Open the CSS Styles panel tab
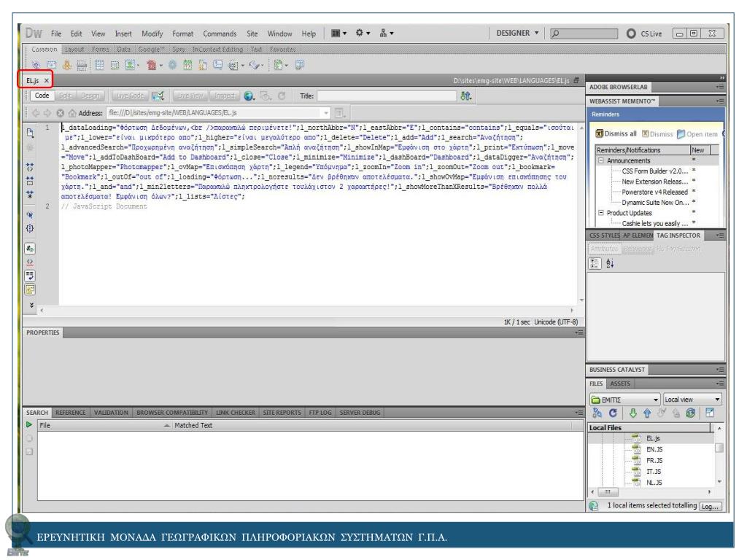The width and height of the screenshot is (747, 560). [604, 236]
